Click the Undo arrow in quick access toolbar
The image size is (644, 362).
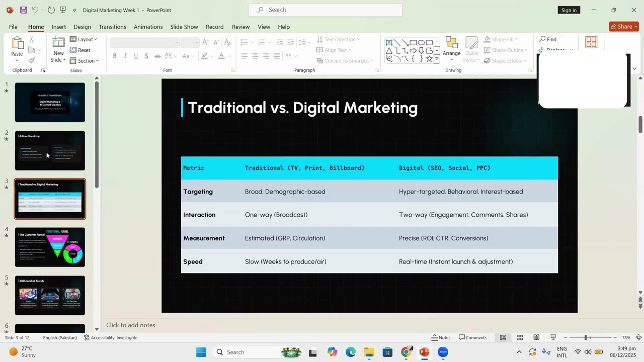35,10
